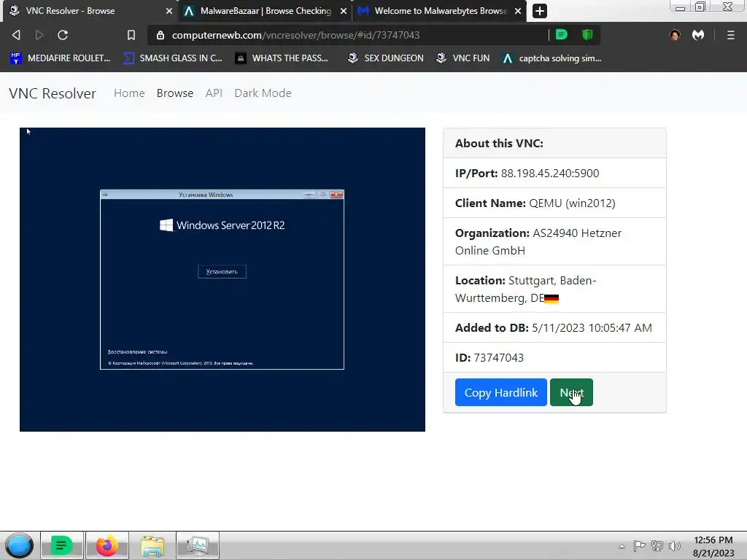This screenshot has height=560, width=747.
Task: Click the VNC screenshot preview image
Action: (x=222, y=279)
